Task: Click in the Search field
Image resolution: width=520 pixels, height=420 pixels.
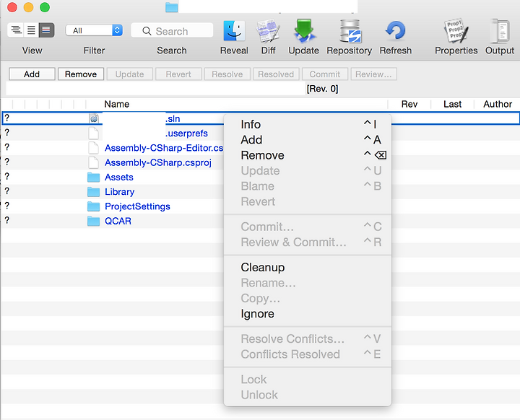Action: click(172, 31)
